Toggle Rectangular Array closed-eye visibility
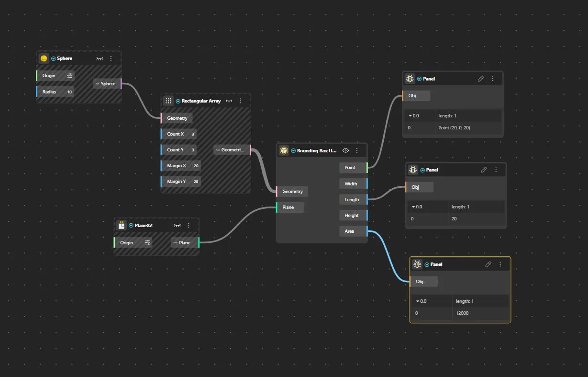 point(229,101)
